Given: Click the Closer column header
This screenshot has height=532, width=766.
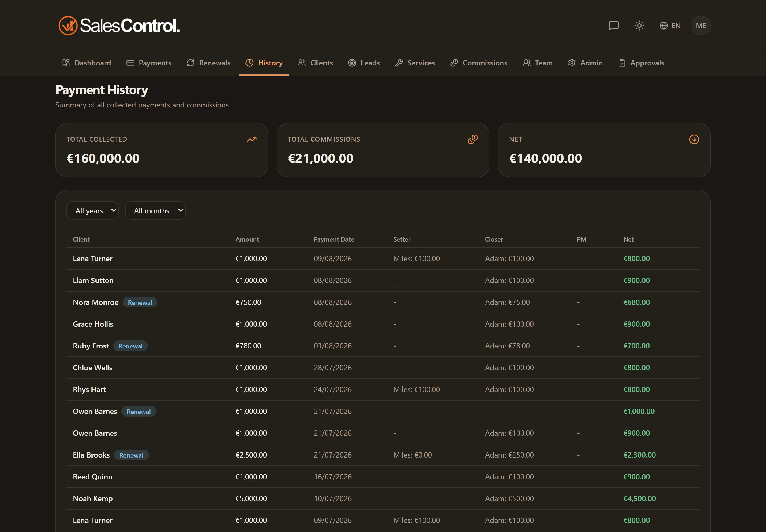Looking at the screenshot, I should (x=494, y=239).
